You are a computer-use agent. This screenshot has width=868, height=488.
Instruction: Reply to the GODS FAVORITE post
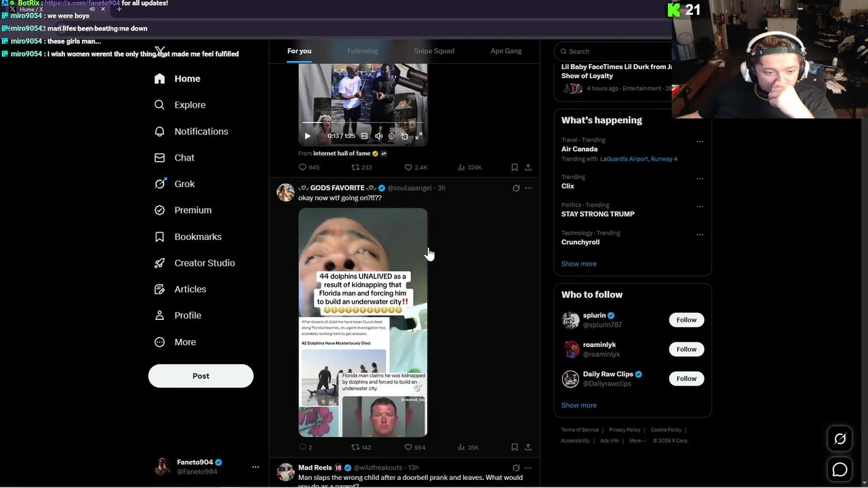pyautogui.click(x=305, y=447)
